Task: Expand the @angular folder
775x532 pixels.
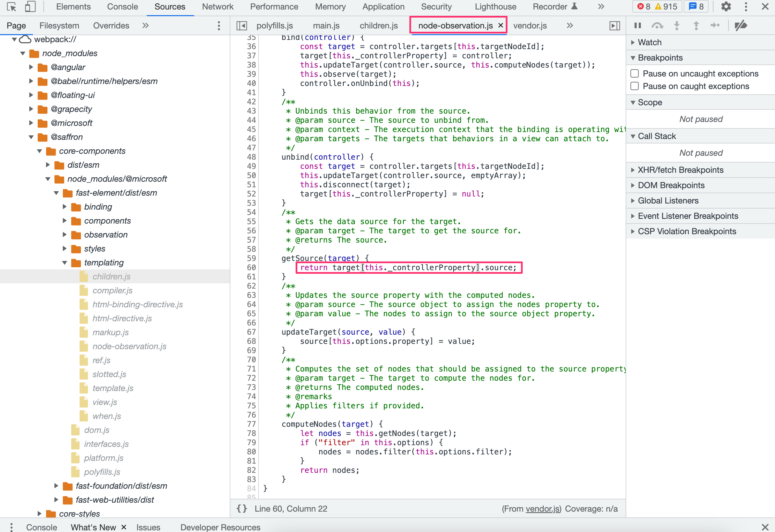Action: pos(31,67)
